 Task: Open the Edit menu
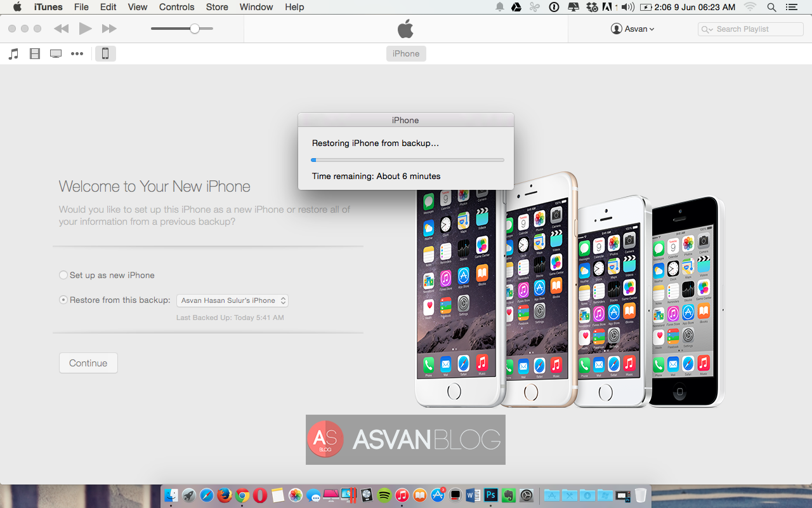(108, 7)
